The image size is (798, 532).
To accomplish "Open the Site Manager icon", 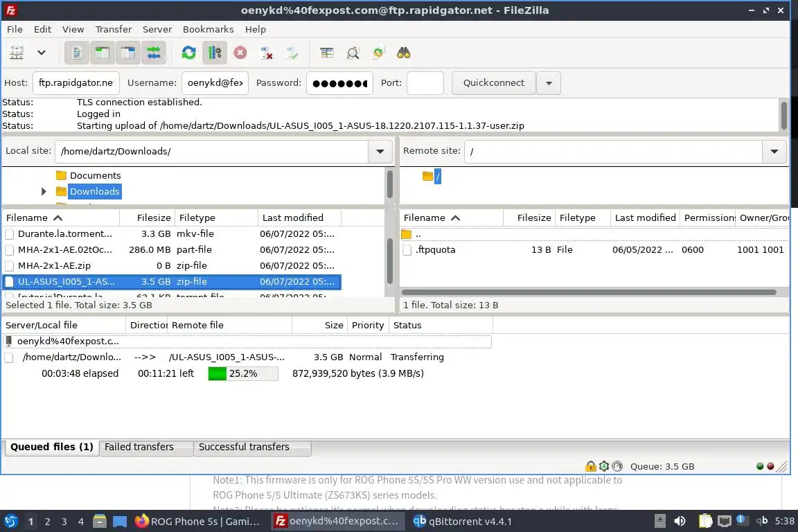I will tap(17, 53).
